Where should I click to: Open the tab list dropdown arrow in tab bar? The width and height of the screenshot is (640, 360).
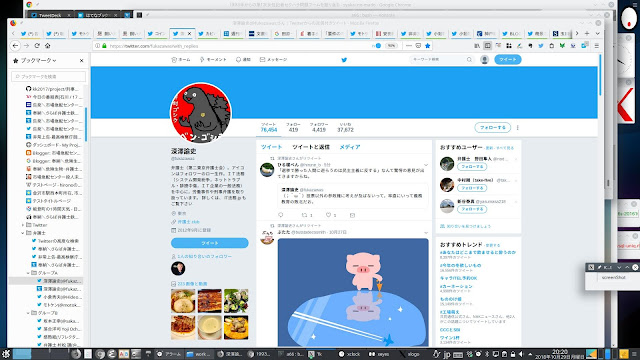[598, 33]
